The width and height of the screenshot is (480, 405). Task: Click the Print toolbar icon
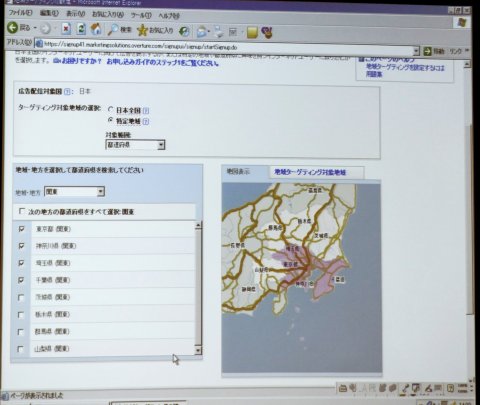[219, 32]
